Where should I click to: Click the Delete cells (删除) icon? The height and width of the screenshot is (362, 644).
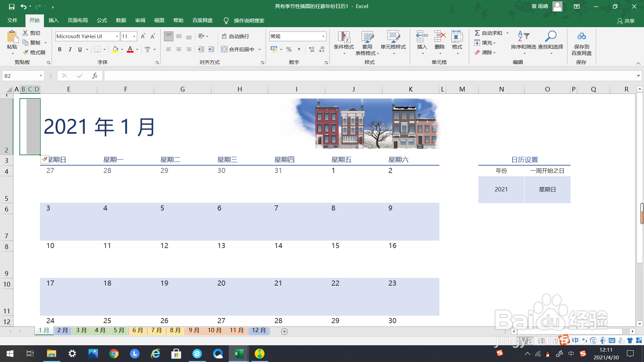click(x=440, y=37)
